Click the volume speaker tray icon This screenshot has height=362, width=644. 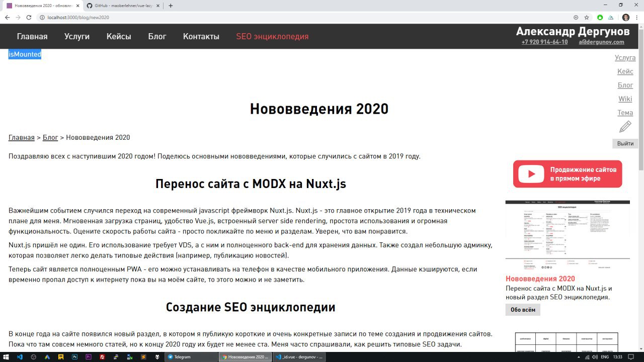[594, 357]
